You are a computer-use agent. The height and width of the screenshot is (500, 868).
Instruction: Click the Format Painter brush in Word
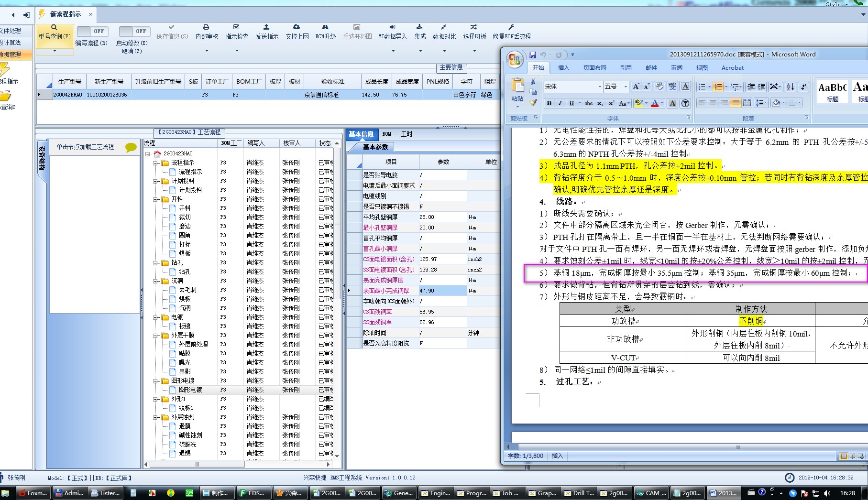tap(533, 102)
